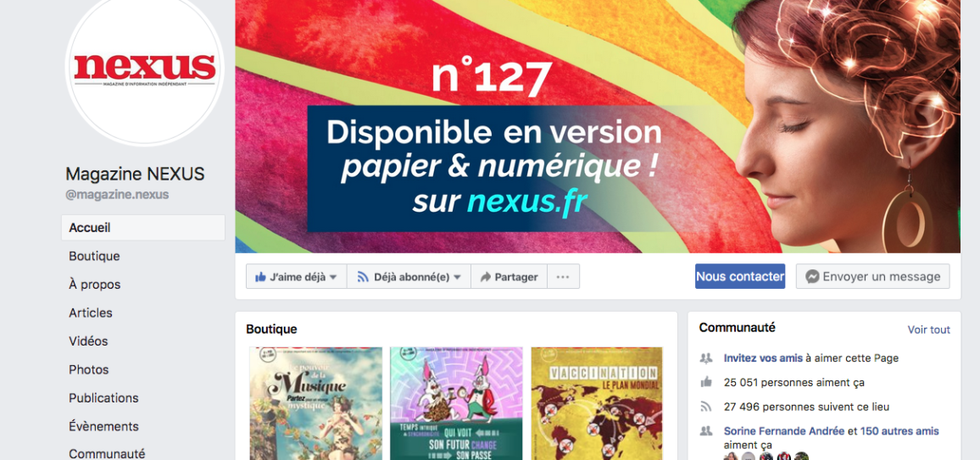Click the Nous contacter button
The width and height of the screenshot is (980, 460).
pyautogui.click(x=740, y=276)
